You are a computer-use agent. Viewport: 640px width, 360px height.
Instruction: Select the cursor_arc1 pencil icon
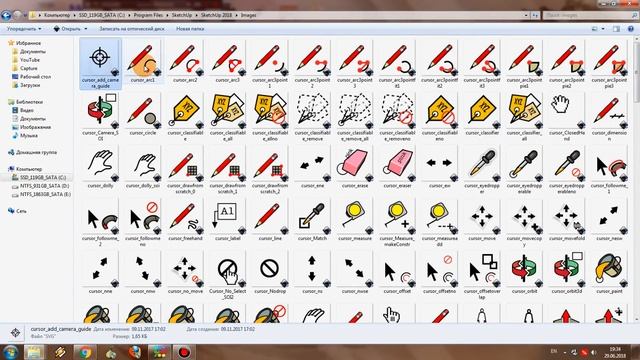[x=143, y=59]
